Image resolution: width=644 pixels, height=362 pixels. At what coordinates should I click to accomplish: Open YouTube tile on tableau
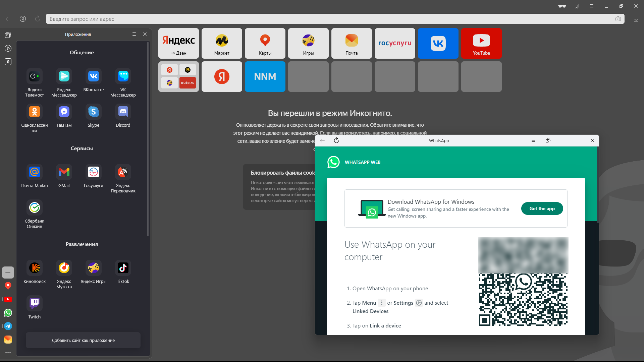click(x=481, y=43)
